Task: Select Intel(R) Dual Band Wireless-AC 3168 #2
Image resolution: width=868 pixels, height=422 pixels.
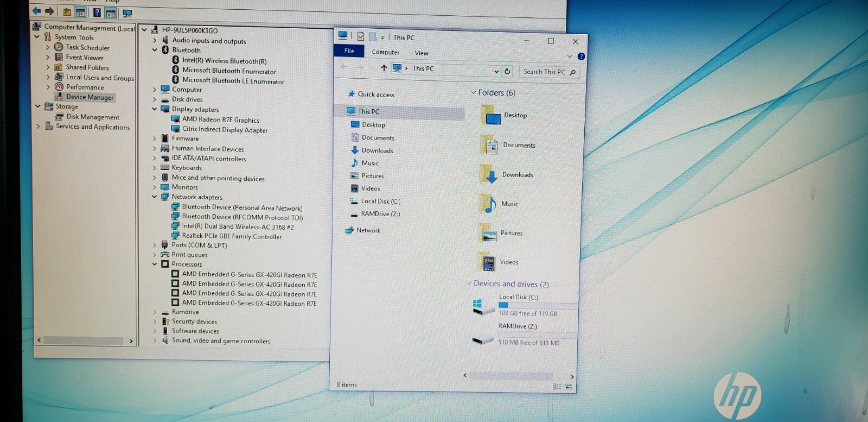Action: (x=238, y=226)
